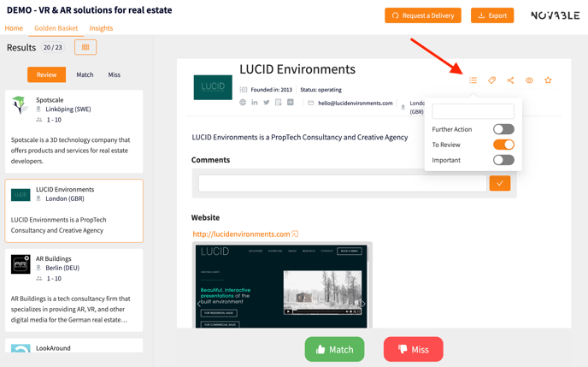Click the AR Buildings logo
Image resolution: width=588 pixels, height=367 pixels.
click(x=21, y=264)
